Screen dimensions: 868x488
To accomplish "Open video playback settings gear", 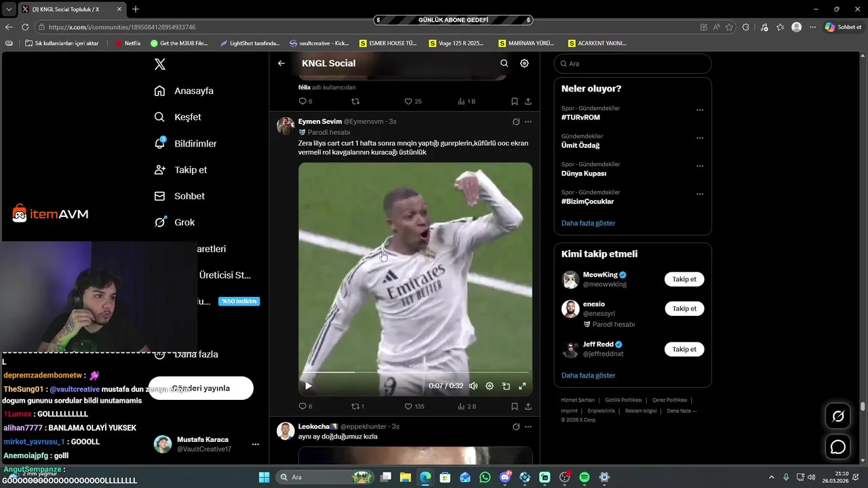I will [x=490, y=386].
